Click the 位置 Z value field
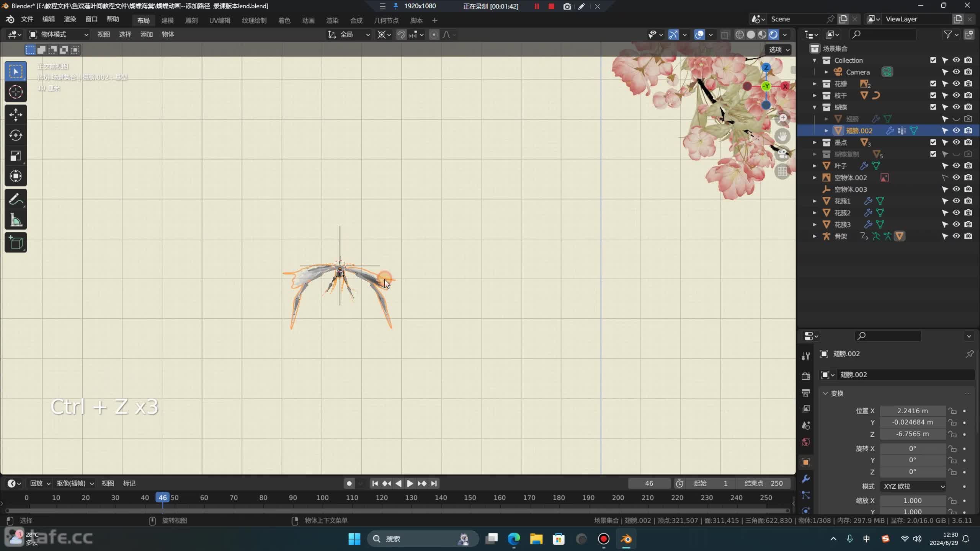The height and width of the screenshot is (551, 980). (913, 434)
